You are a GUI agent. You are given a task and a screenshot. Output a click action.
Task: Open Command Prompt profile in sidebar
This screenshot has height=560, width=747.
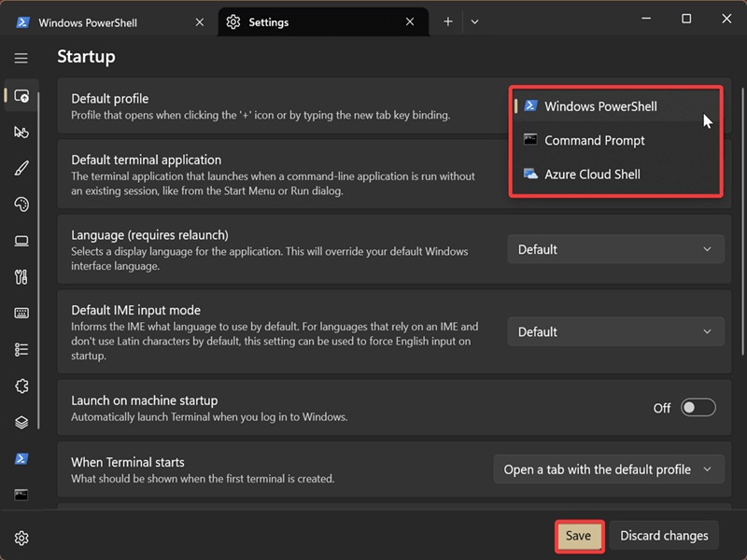(21, 495)
